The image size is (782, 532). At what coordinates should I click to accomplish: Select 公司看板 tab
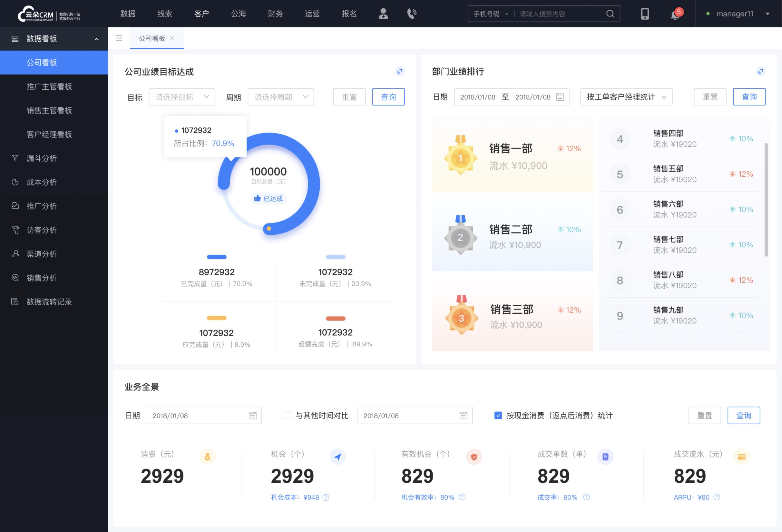point(151,37)
